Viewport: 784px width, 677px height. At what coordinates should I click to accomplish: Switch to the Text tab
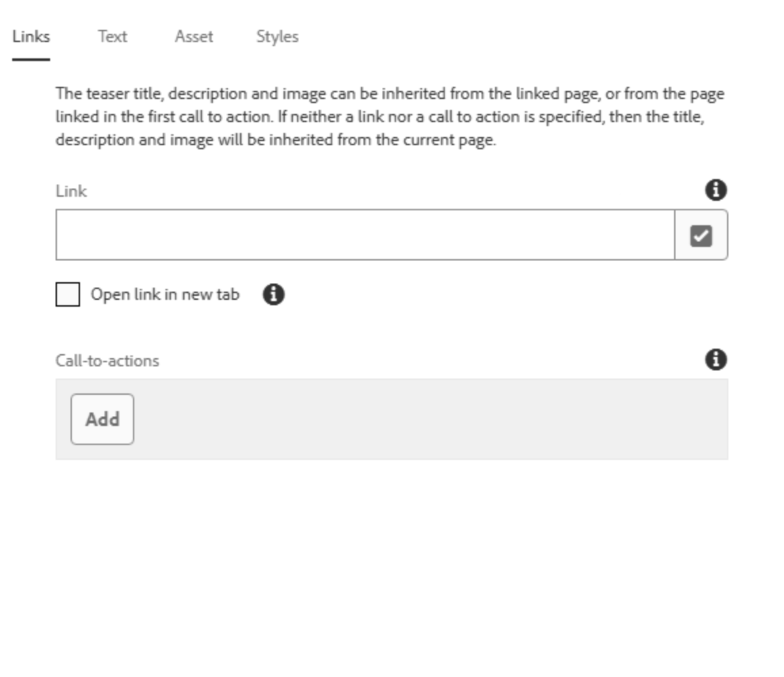pyautogui.click(x=113, y=37)
